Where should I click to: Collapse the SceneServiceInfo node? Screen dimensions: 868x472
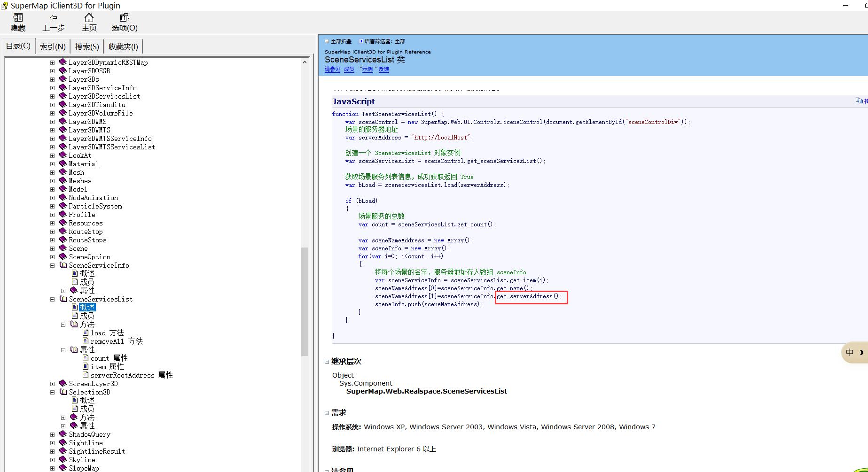click(x=52, y=265)
